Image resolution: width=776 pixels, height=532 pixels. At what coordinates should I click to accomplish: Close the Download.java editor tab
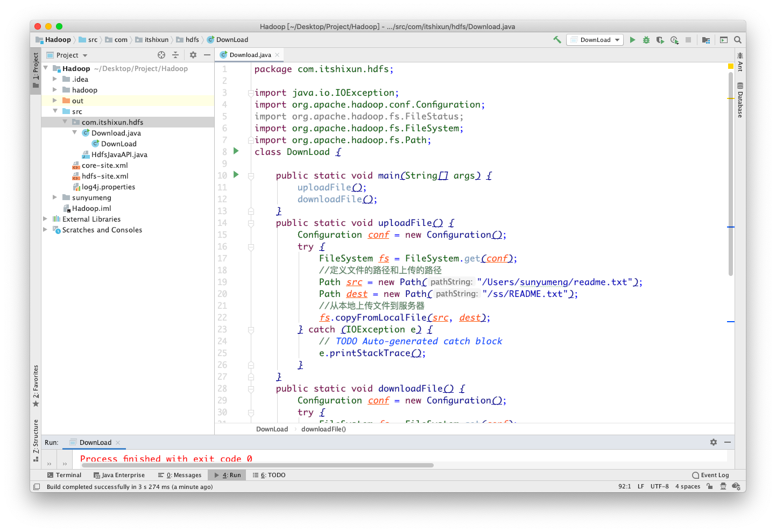(277, 55)
